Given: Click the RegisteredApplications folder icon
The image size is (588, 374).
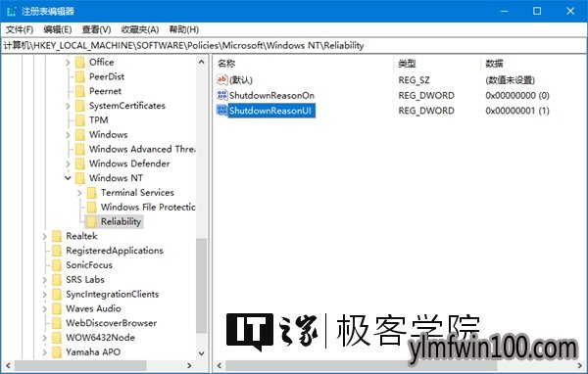Looking at the screenshot, I should [57, 251].
